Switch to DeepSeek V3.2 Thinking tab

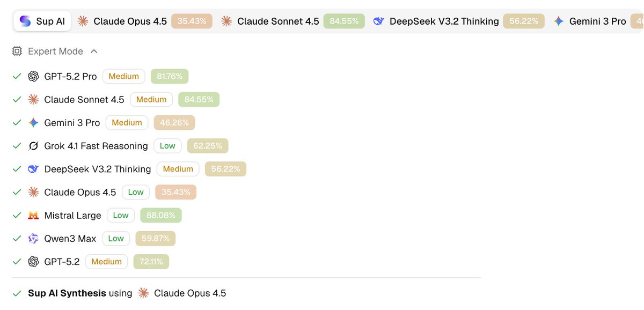pos(459,21)
